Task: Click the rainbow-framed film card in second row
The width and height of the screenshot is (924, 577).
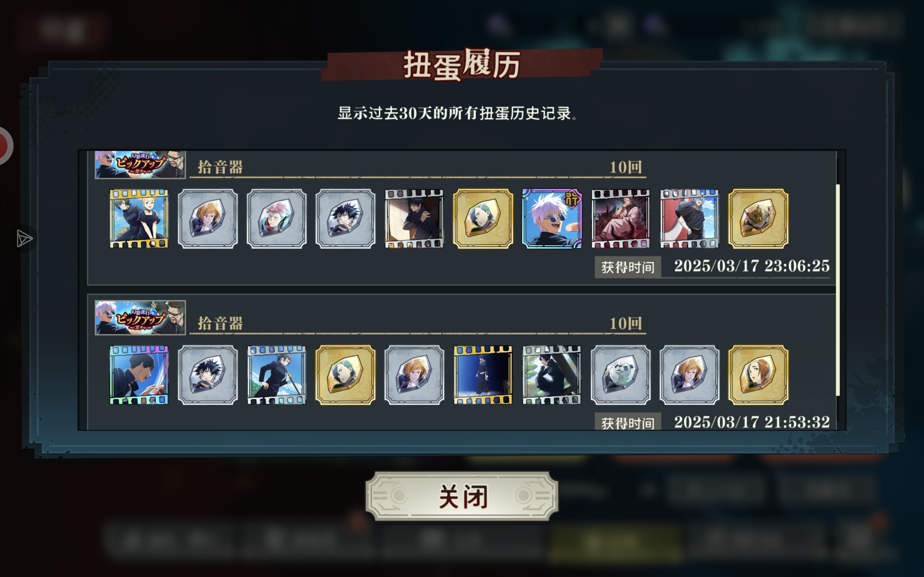Action: click(139, 375)
